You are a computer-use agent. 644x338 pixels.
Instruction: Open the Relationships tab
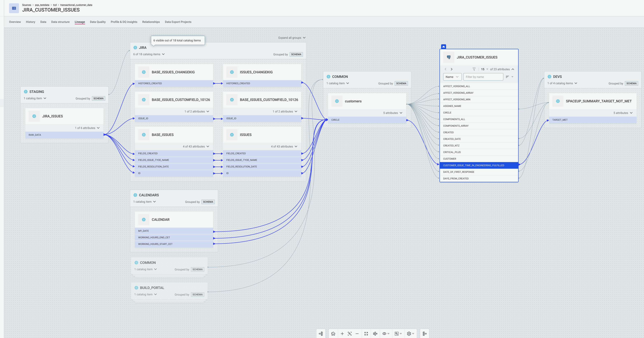(151, 22)
